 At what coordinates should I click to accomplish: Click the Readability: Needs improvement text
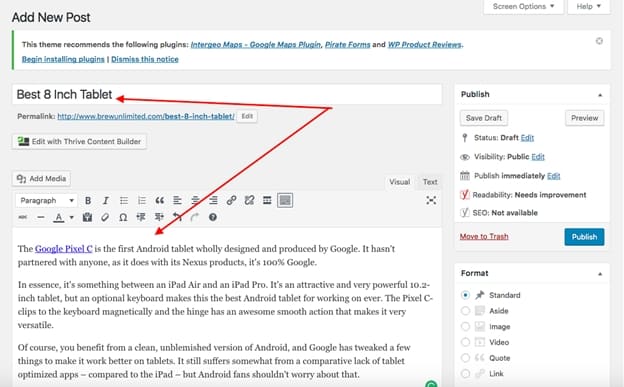point(529,195)
